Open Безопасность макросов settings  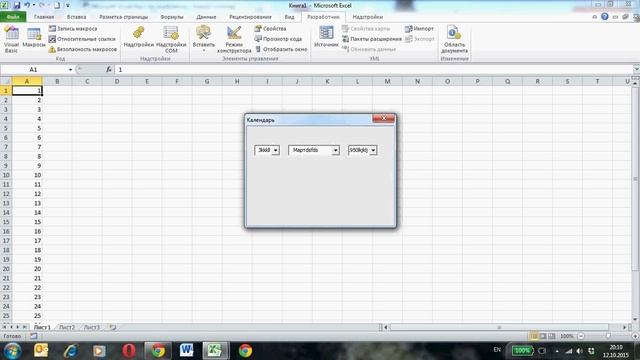83,49
